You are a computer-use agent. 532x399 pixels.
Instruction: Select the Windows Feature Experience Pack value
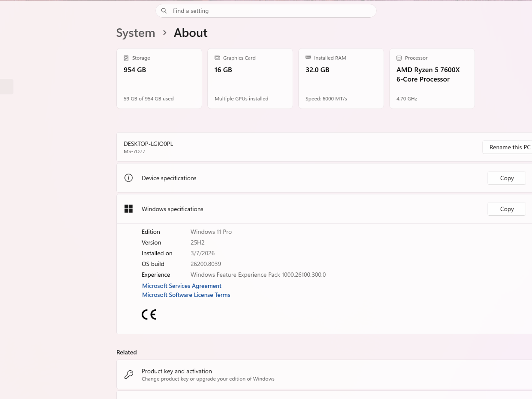258,275
